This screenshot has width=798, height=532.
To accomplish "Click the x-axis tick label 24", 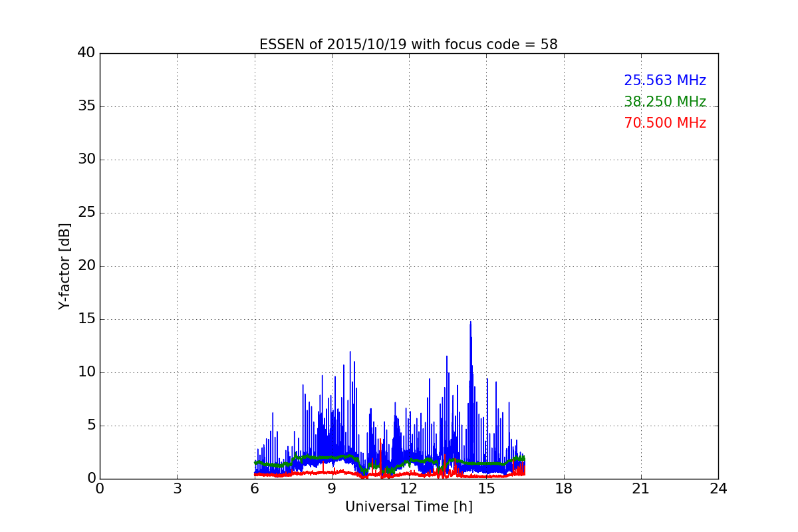I will pos(718,489).
